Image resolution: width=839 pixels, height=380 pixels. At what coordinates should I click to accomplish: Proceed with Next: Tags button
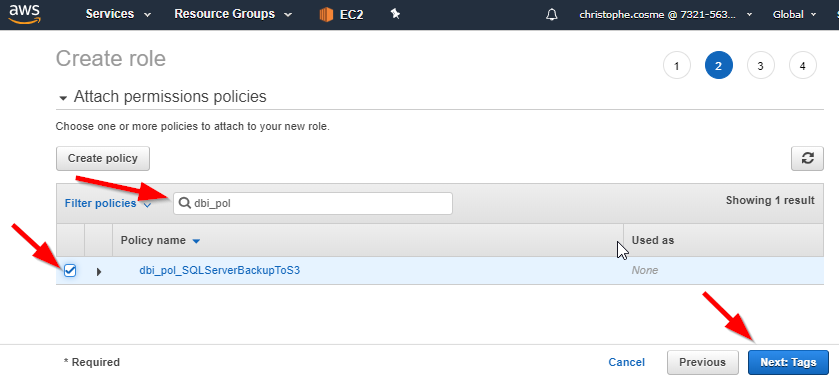pos(788,362)
